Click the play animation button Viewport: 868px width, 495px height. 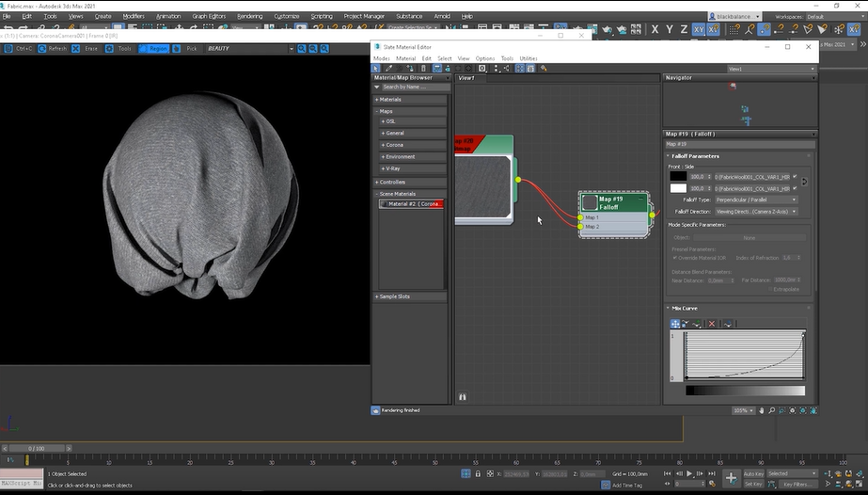pos(689,473)
